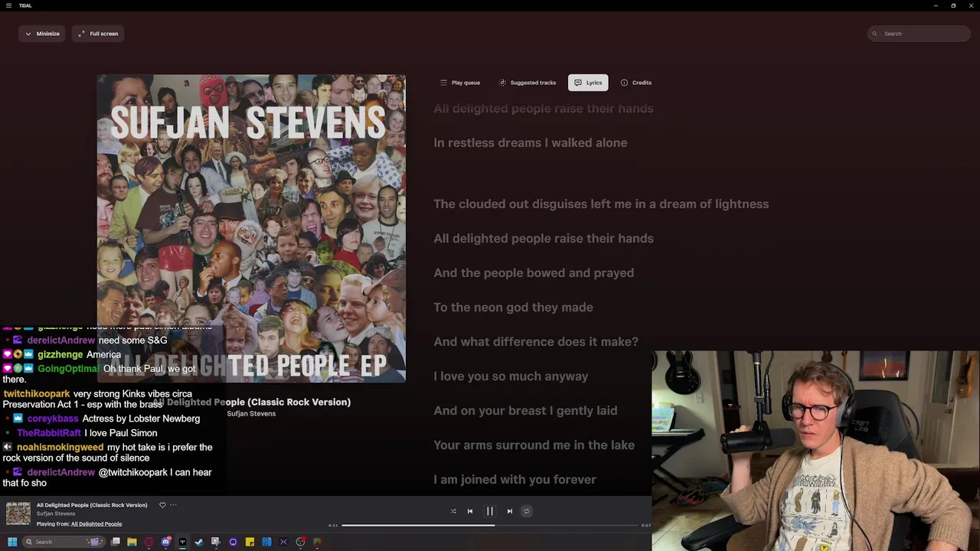This screenshot has height=551, width=980.
Task: Click the magnifier icon in search box
Action: (875, 34)
